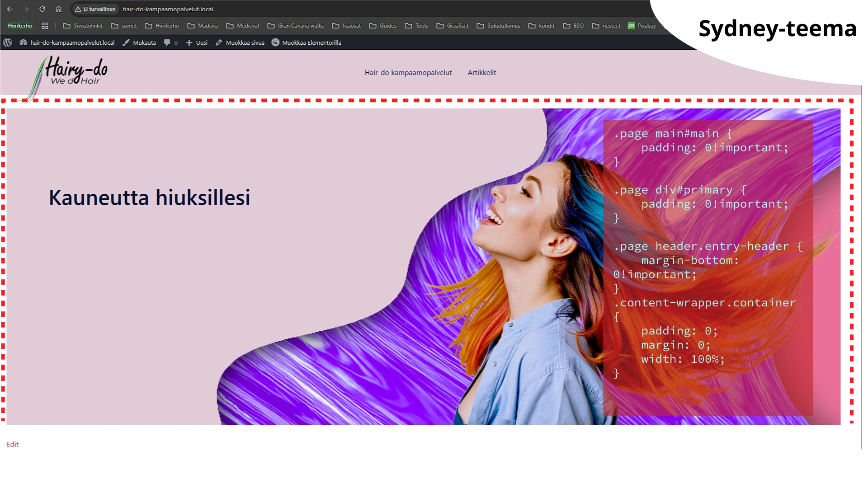
Task: Click the Edit link below hero
Action: (x=13, y=445)
